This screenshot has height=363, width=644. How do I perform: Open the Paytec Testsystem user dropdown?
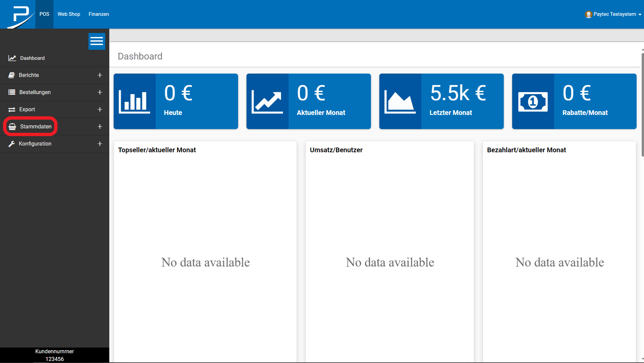coord(613,14)
